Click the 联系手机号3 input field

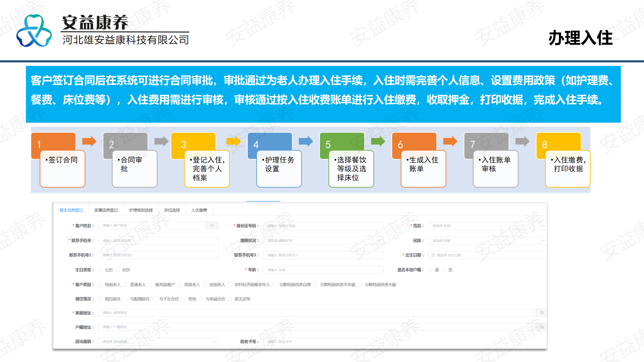(323, 255)
